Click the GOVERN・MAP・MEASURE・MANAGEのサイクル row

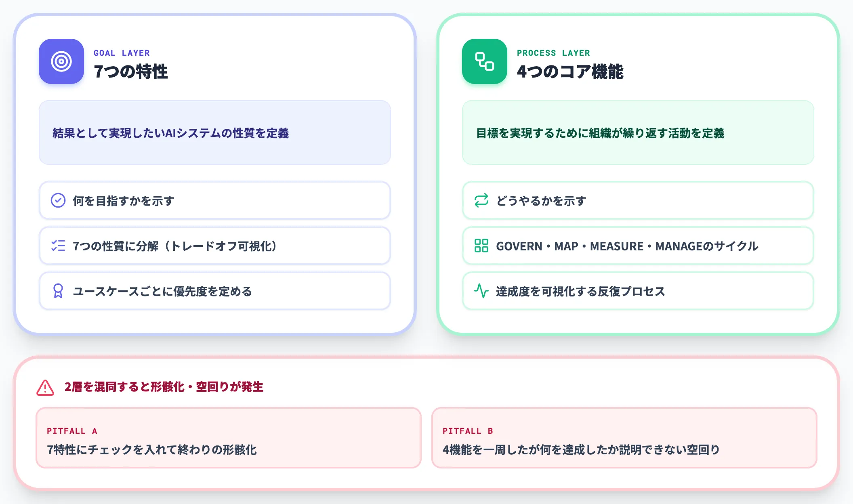[638, 246]
